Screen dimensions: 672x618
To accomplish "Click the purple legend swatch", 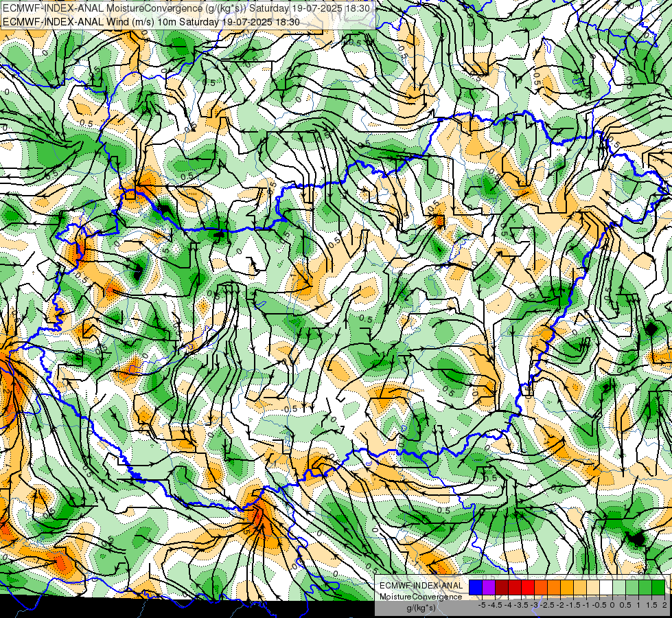I will pyautogui.click(x=489, y=587).
